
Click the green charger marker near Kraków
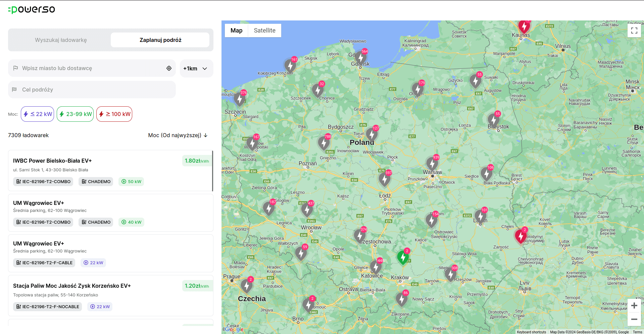pos(403,257)
